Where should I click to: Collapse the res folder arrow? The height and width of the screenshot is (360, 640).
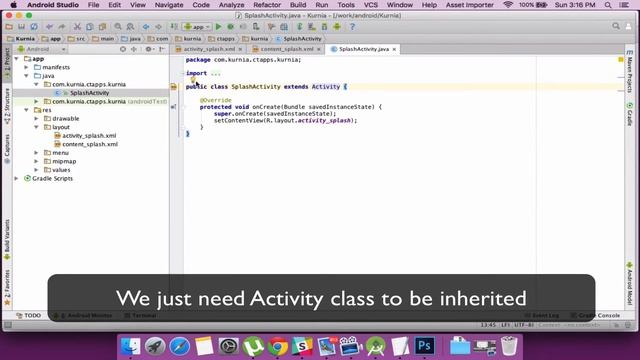click(27, 110)
